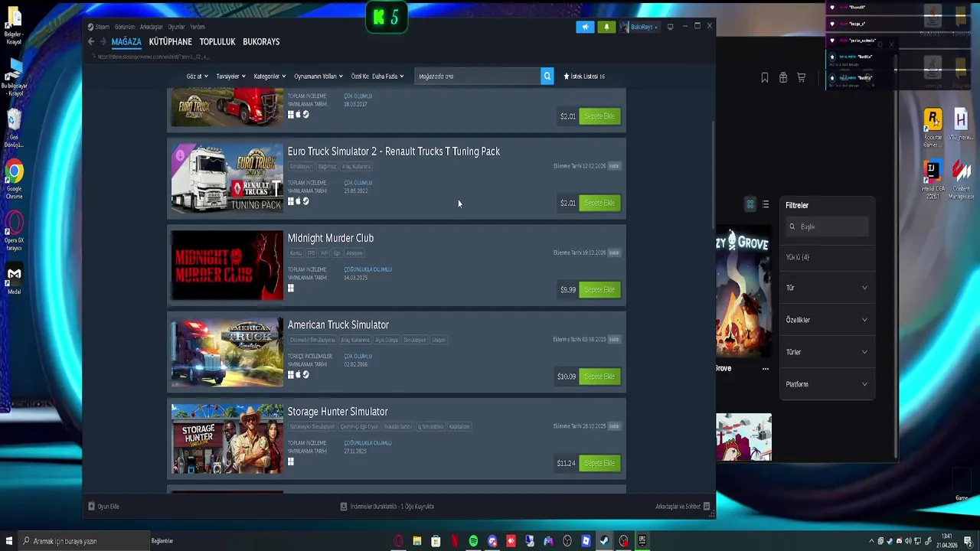The height and width of the screenshot is (551, 980).
Task: Open the BukoRays account dropdown
Action: [639, 27]
